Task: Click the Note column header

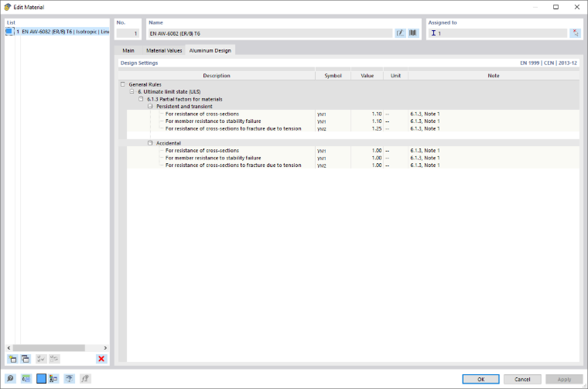Action: [x=494, y=75]
